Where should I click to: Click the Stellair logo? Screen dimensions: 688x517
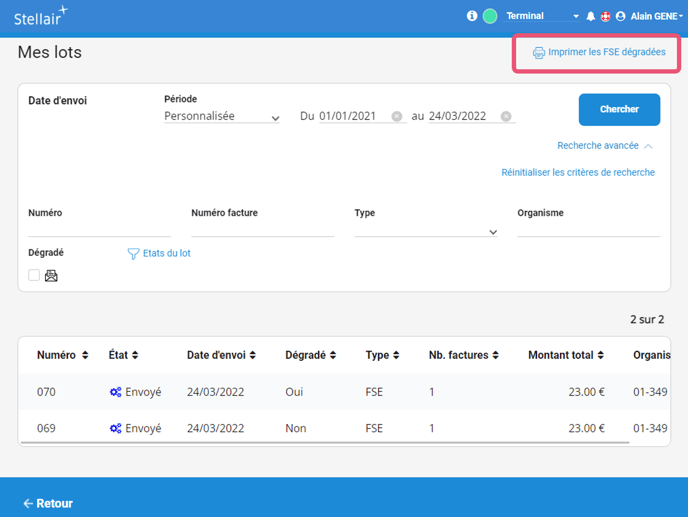coord(41,17)
